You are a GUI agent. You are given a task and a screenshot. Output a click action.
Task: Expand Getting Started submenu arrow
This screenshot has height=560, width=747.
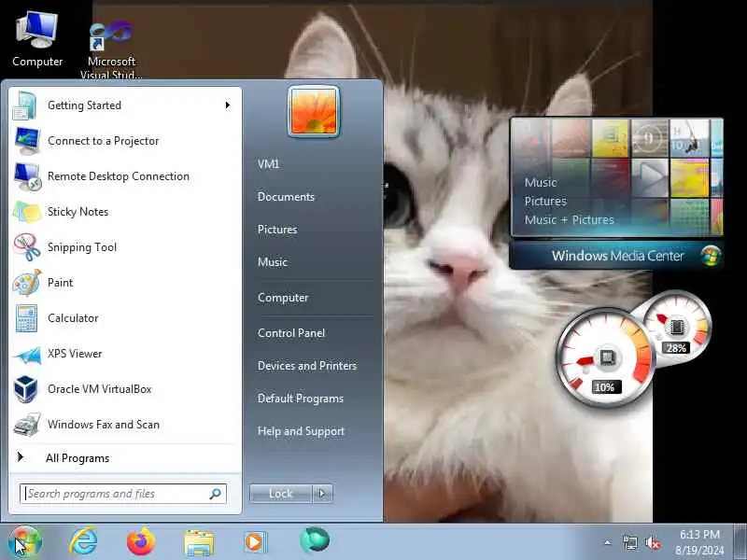pyautogui.click(x=228, y=105)
